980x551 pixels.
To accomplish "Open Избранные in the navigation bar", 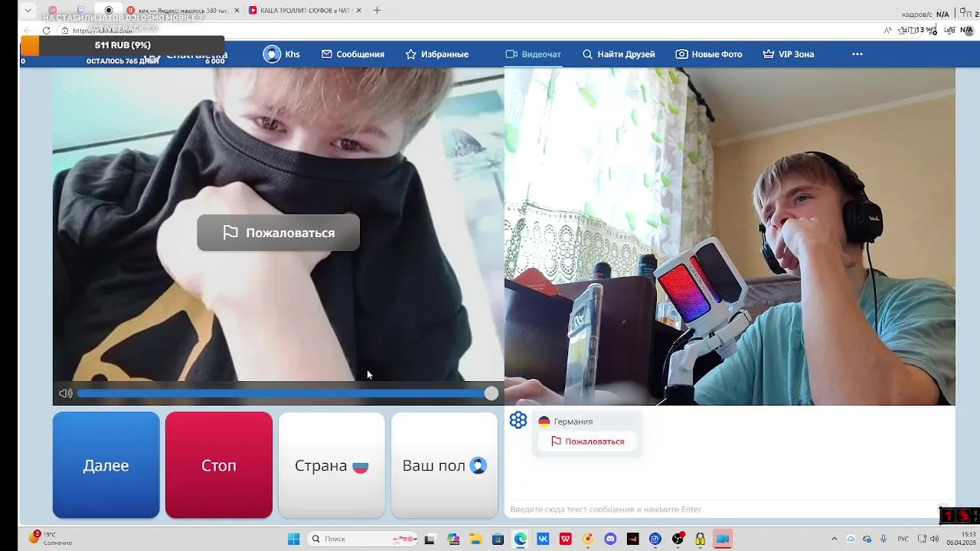I will [436, 54].
